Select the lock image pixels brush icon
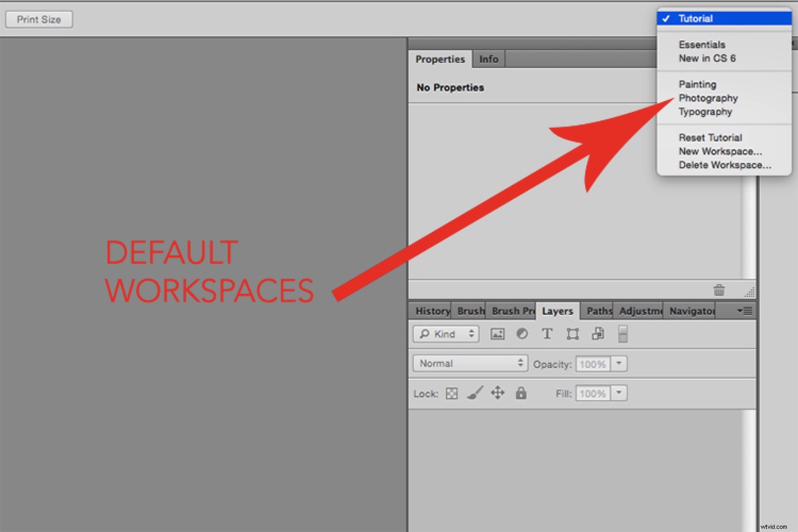Viewport: 798px width, 532px height. coord(475,393)
